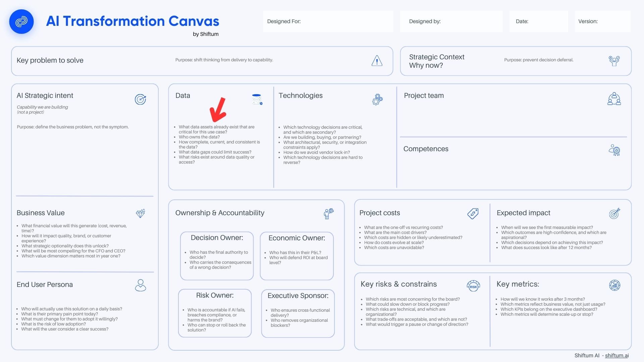644x362 pixels.
Task: Click the Designed For field
Action: pos(328,21)
